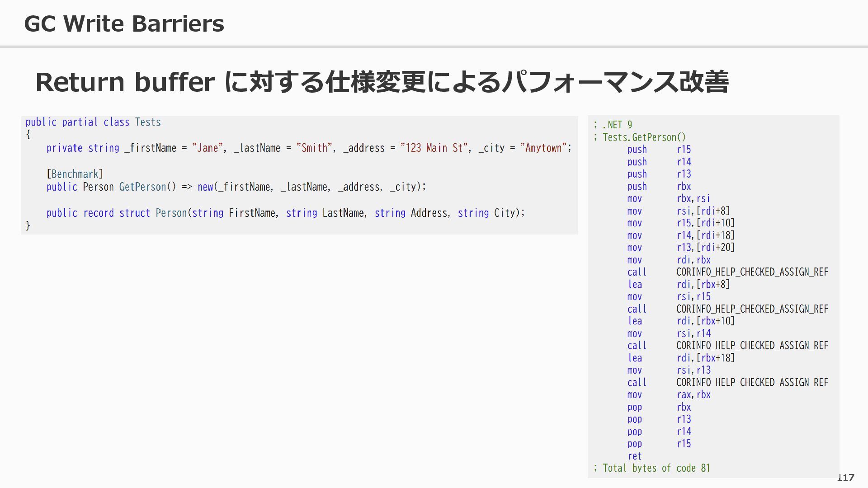Click the 'Total bytes of code 81' comment
The width and height of the screenshot is (868, 488).
(652, 468)
